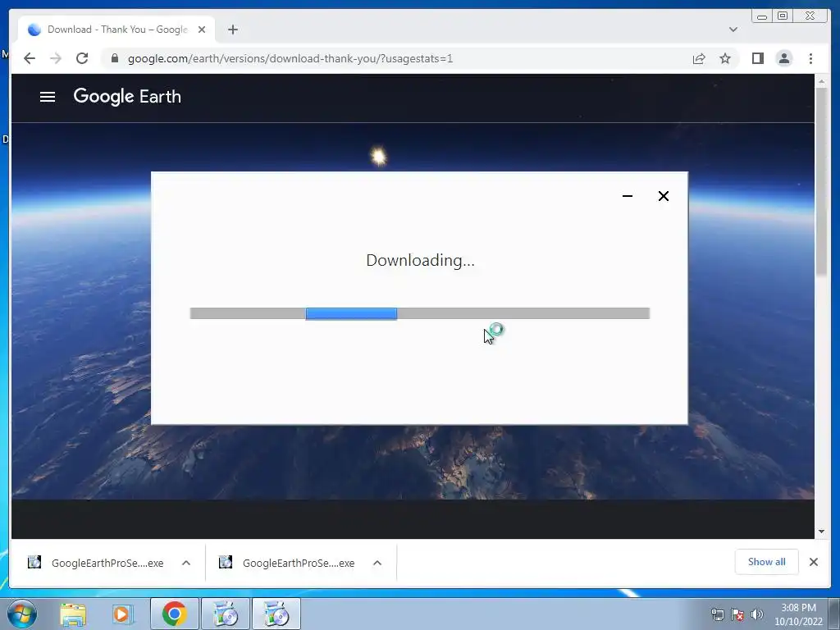840x630 pixels.
Task: Click the download progress bar
Action: click(x=420, y=313)
